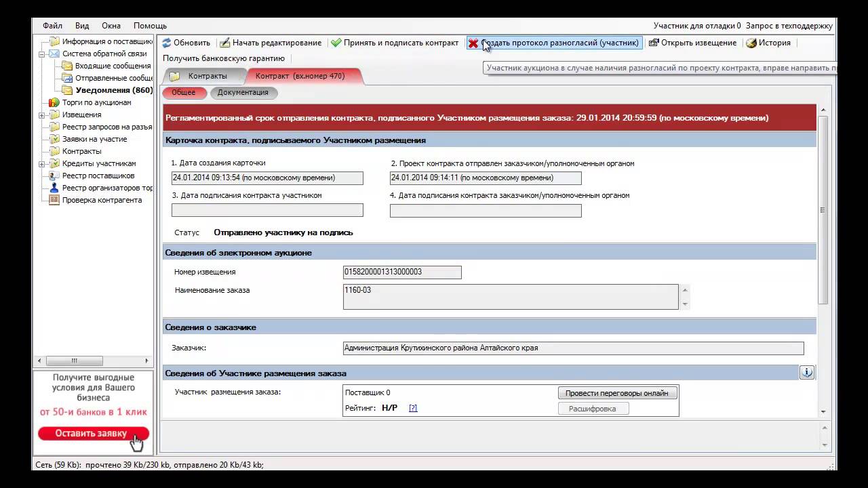Click the Информация о поставщике folder icon
The width and height of the screenshot is (868, 488).
pyautogui.click(x=54, y=41)
